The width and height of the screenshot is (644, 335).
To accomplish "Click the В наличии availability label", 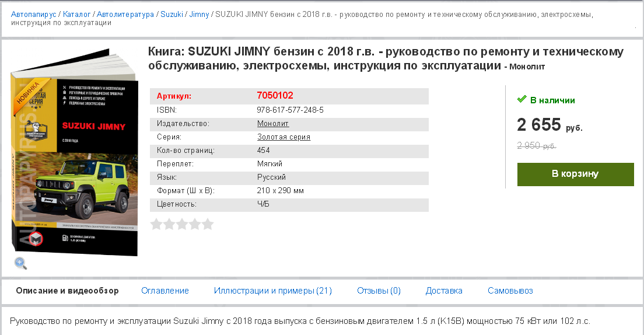I will (x=552, y=100).
